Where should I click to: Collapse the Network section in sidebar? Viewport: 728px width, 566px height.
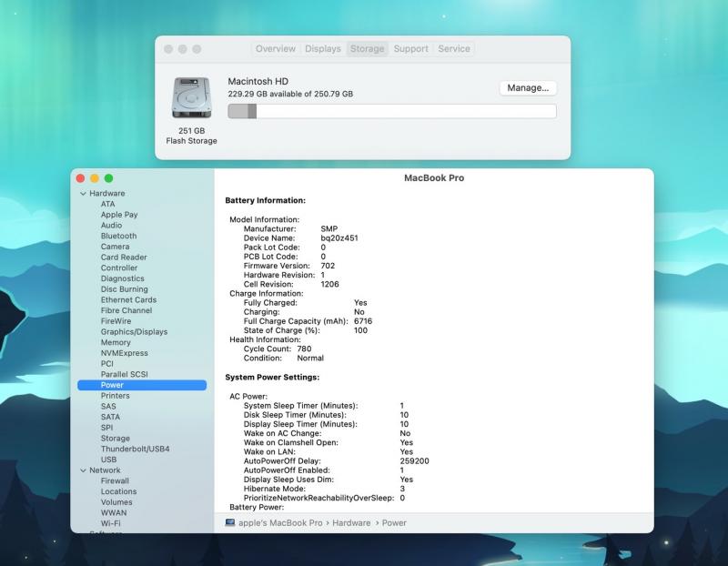83,470
